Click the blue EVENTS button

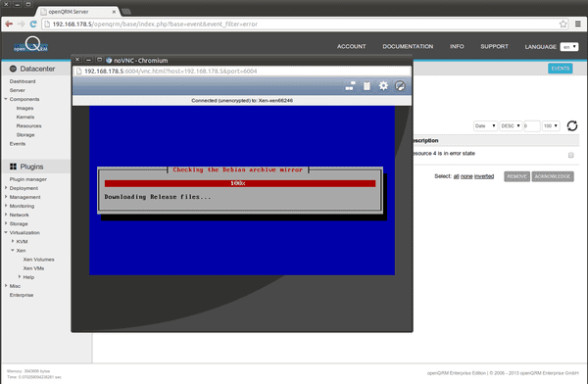[560, 69]
